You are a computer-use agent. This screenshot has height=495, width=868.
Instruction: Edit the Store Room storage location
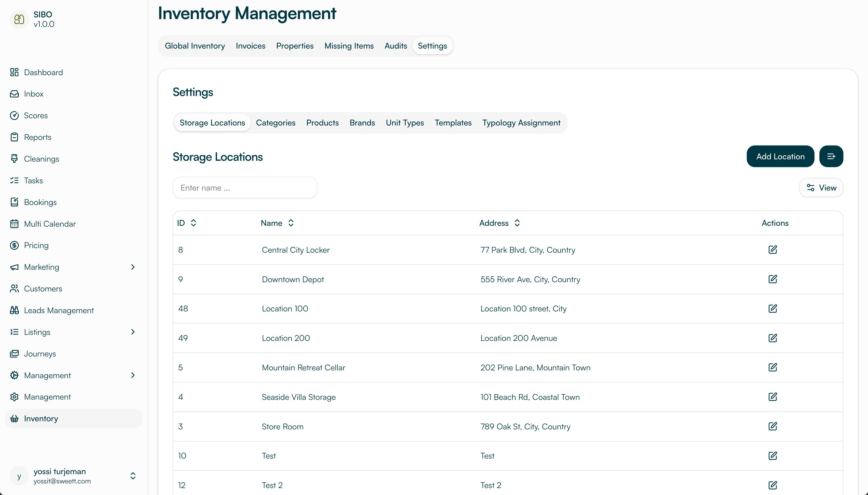773,426
